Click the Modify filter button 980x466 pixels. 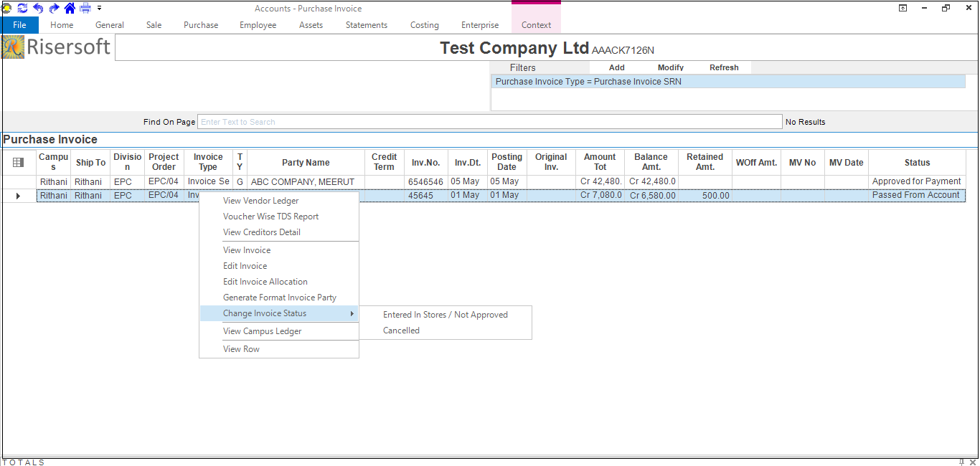click(670, 67)
